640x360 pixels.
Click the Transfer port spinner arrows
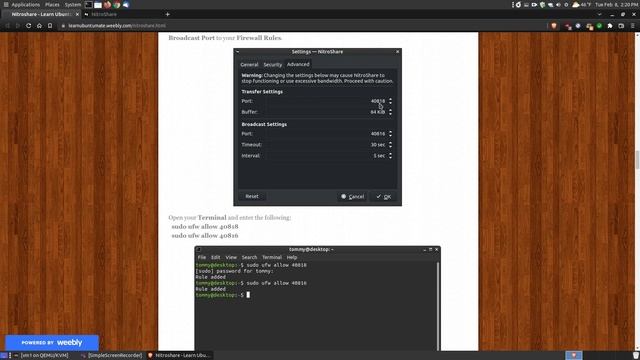pyautogui.click(x=390, y=101)
